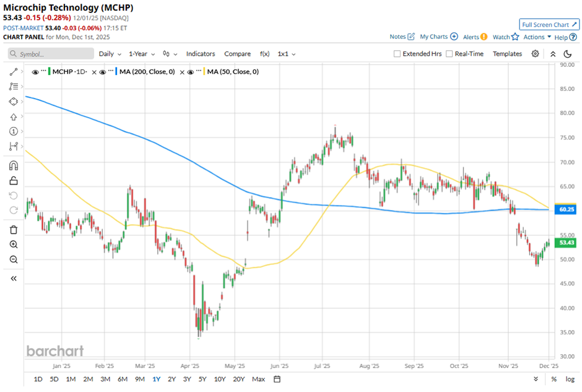Screen dimensions: 582x392
Task: Open the Actions dropdown menu
Action: 537,37
